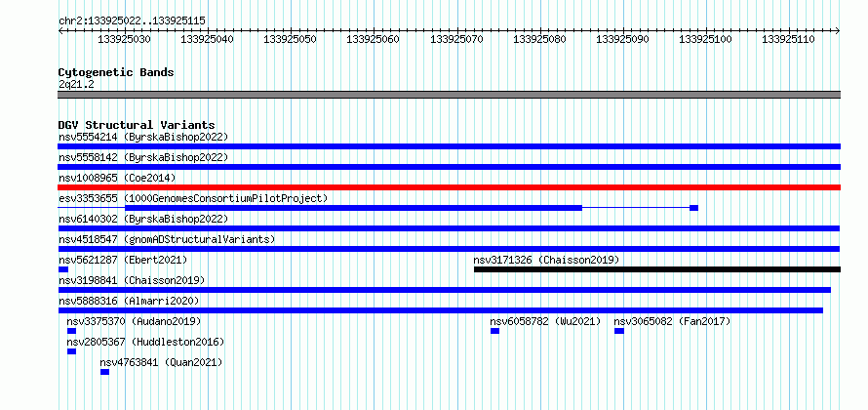This screenshot has height=410, width=868.
Task: Click the small nsv5621287 blue block
Action: (63, 269)
